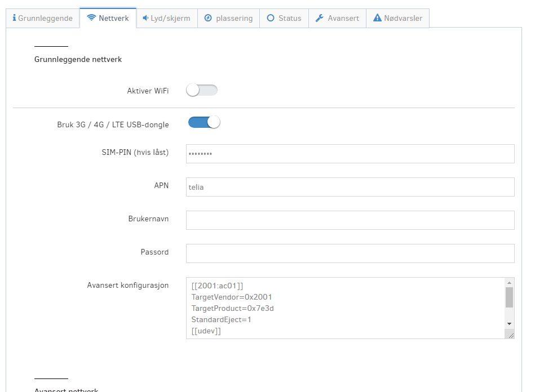Screen dimensions: 535x392
Task: Click the scrollbar thumb in Avansert konfigurasjon
Action: pos(509,297)
